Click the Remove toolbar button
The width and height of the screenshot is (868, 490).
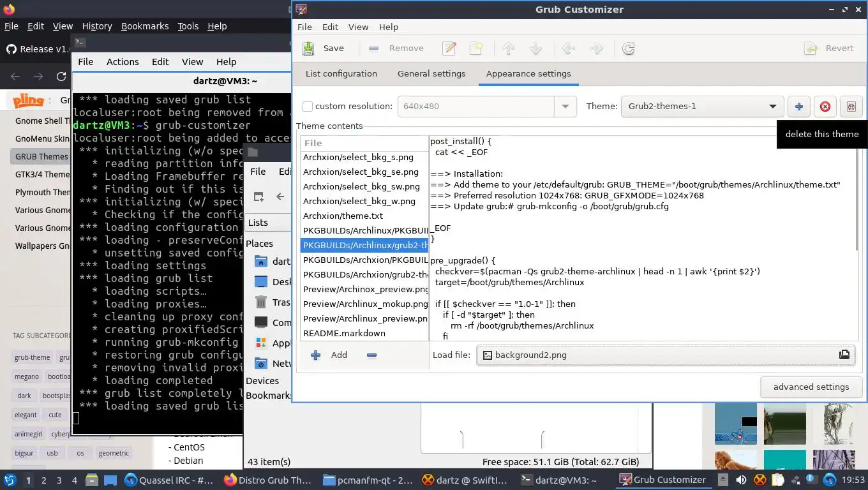[x=396, y=48]
